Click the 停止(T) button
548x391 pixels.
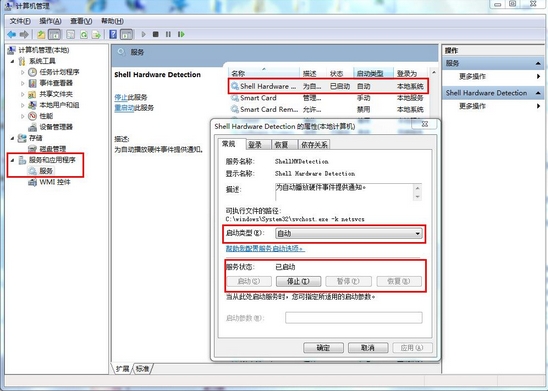tap(298, 281)
